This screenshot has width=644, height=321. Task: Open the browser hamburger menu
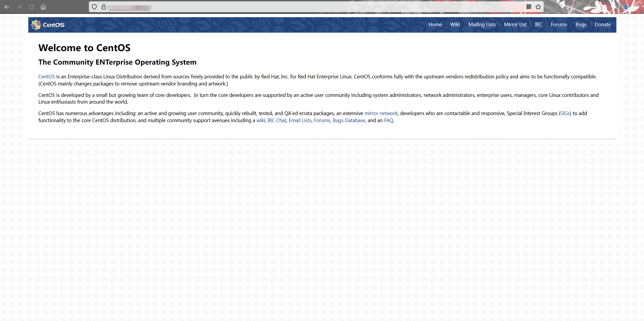[637, 7]
